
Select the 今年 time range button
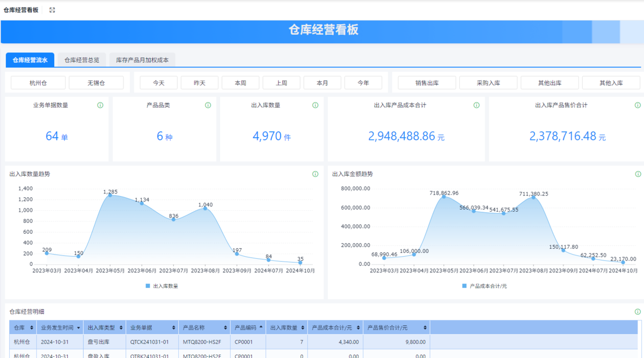[x=363, y=83]
